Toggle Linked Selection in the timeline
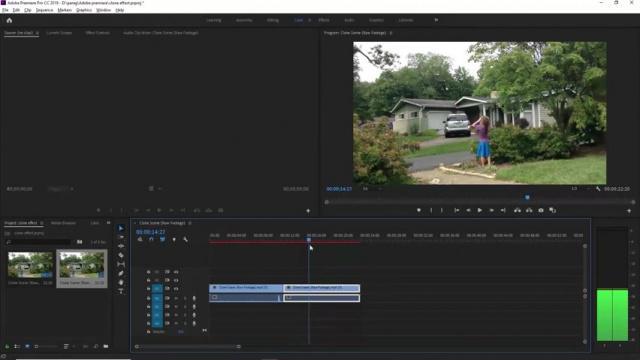 click(162, 240)
